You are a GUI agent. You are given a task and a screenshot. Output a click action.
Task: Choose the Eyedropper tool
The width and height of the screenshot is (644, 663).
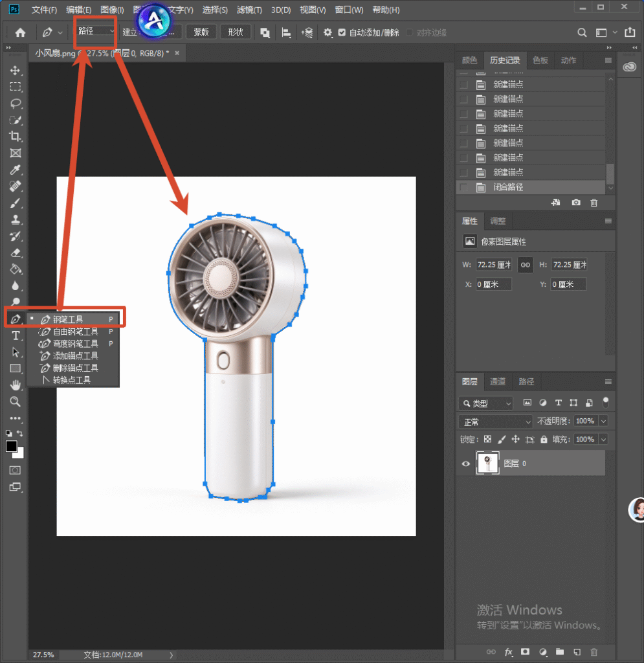pos(16,170)
